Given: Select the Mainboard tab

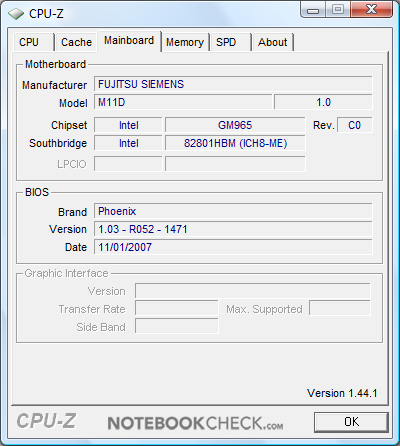Looking at the screenshot, I should point(129,41).
